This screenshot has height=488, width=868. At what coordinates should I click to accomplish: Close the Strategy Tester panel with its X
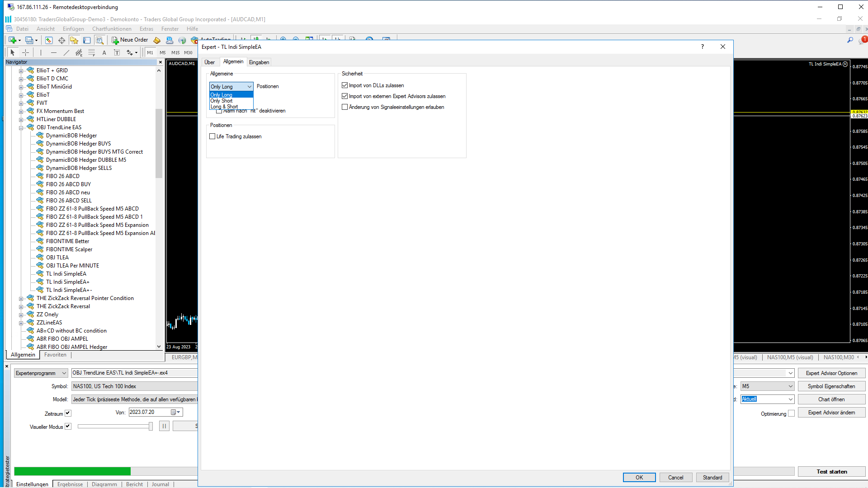[7, 366]
